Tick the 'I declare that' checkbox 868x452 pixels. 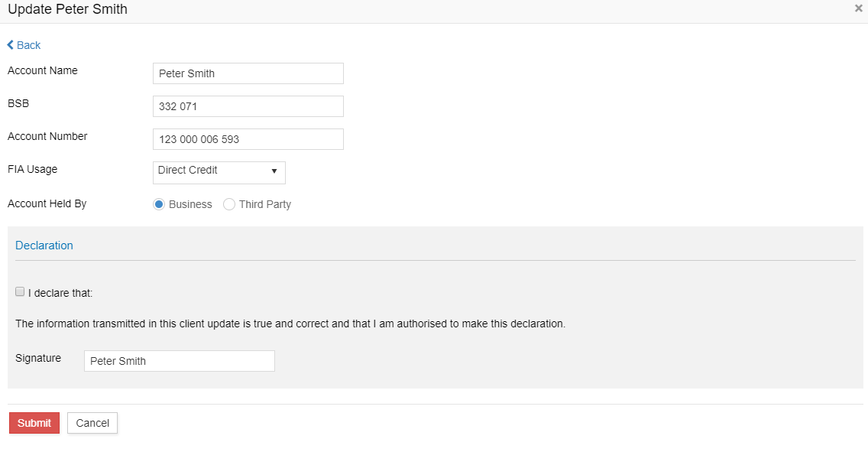pos(20,291)
